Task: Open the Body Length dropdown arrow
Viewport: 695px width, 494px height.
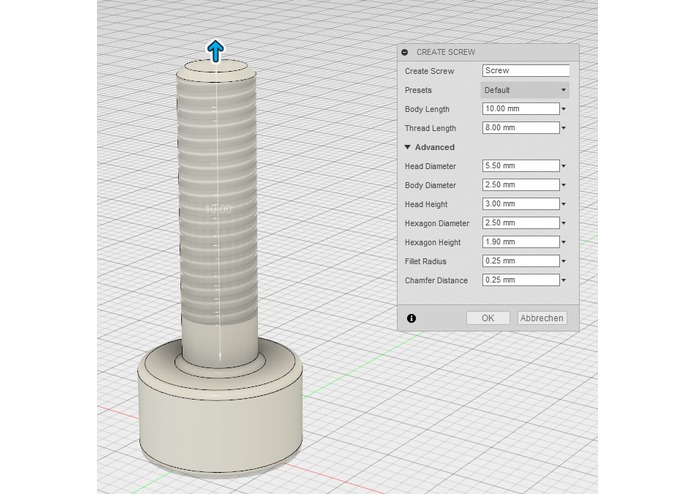Action: click(x=564, y=109)
